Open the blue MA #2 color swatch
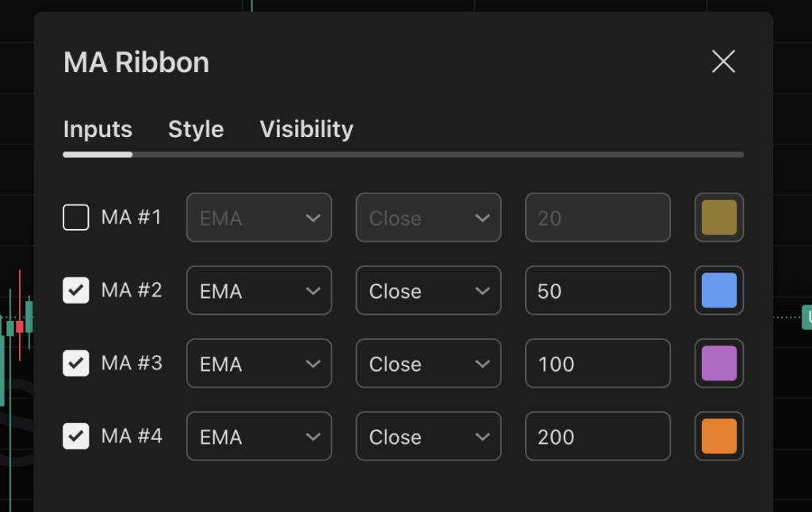 pos(719,291)
